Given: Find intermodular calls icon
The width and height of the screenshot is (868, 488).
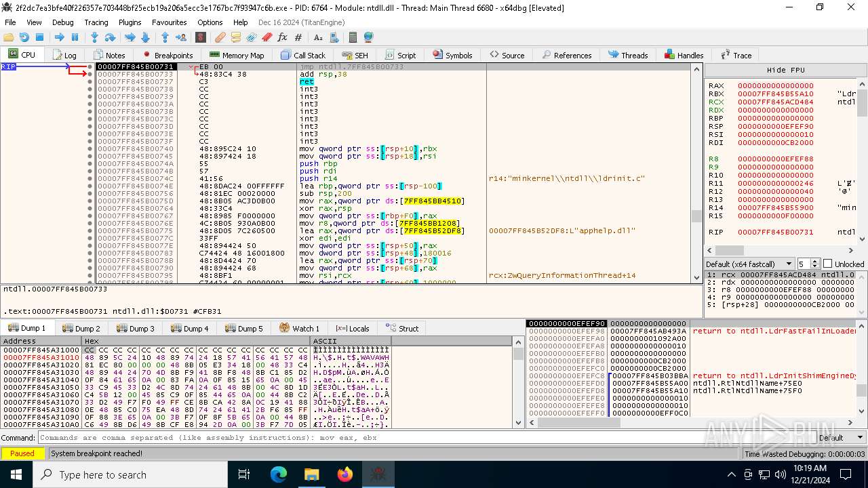Looking at the screenshot, I should pos(334,37).
